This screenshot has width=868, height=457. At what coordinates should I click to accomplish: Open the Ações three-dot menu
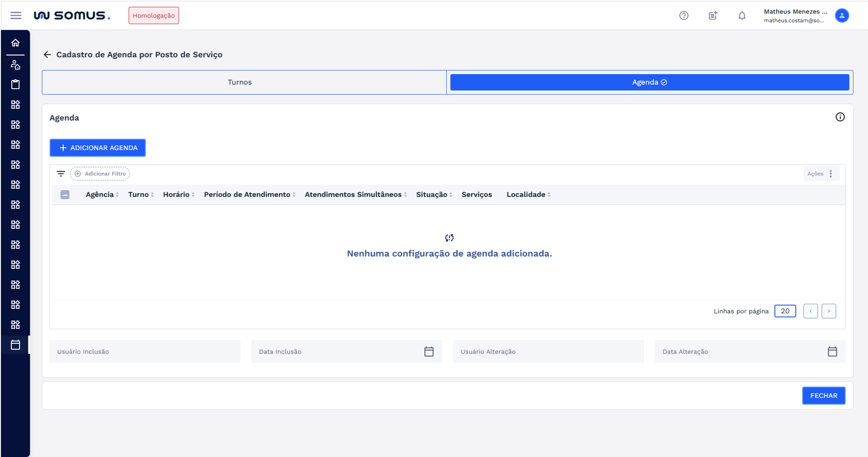click(x=830, y=174)
